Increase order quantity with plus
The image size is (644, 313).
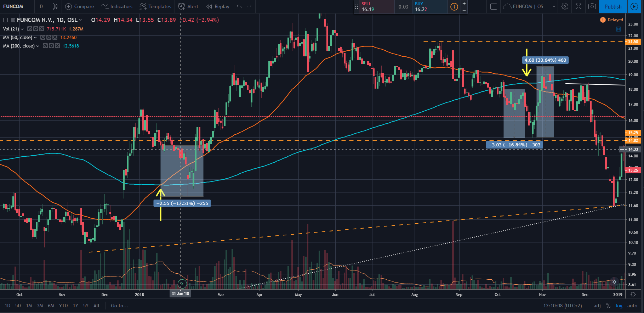464,3
